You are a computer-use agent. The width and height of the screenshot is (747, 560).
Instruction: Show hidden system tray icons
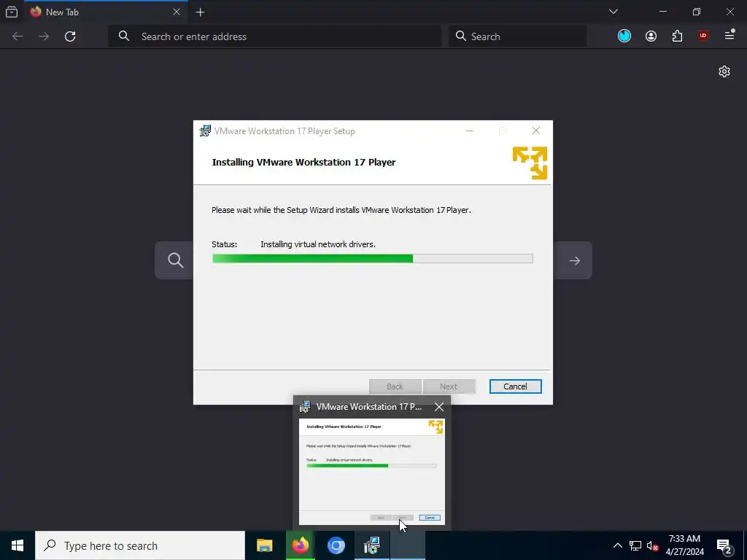(x=617, y=545)
